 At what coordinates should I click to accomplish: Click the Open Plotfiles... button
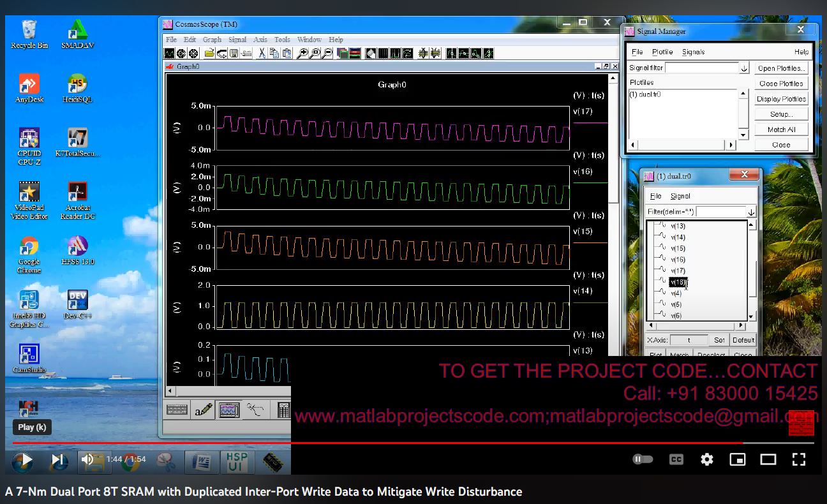781,68
